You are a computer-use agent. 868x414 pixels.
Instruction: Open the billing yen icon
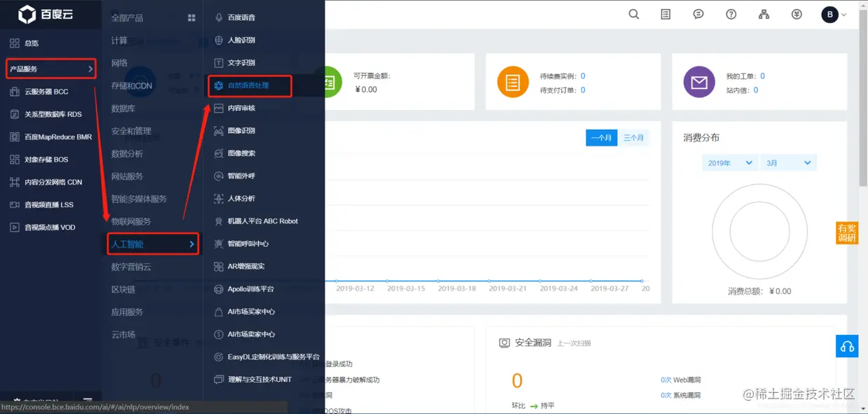pyautogui.click(x=797, y=14)
